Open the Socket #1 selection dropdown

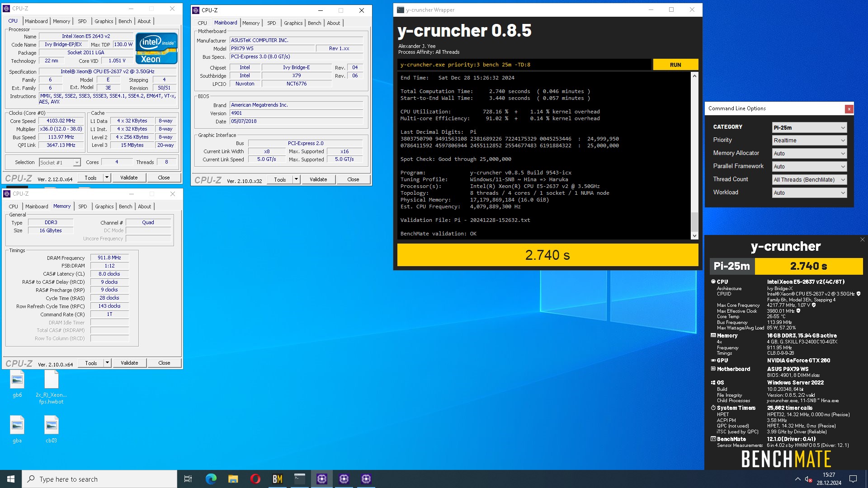[x=60, y=162]
